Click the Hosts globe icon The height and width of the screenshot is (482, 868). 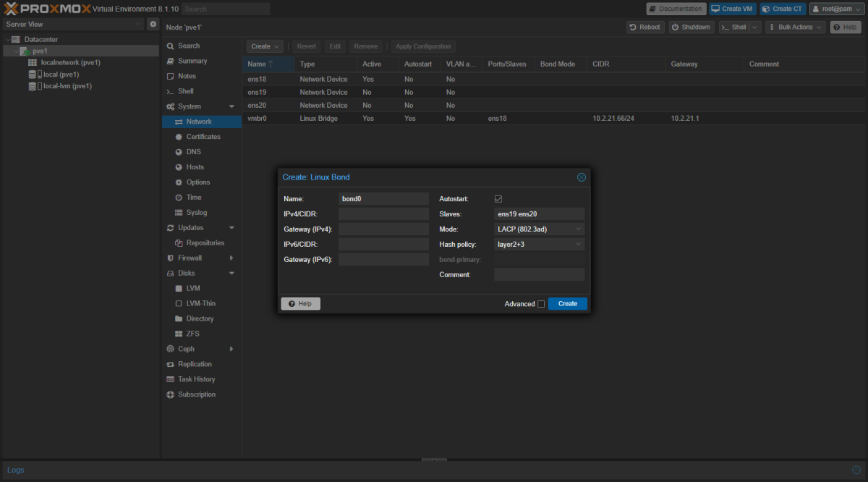click(x=179, y=167)
